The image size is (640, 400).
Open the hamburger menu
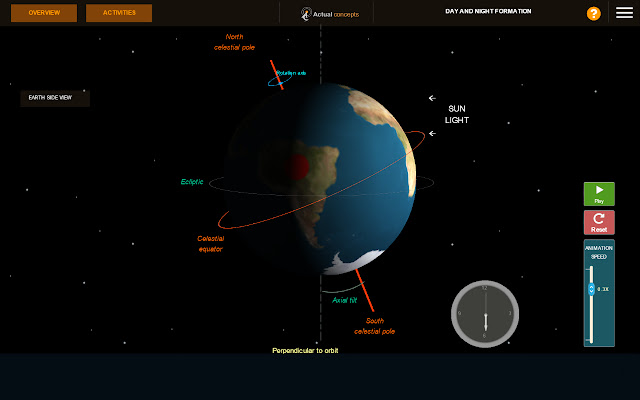(624, 13)
